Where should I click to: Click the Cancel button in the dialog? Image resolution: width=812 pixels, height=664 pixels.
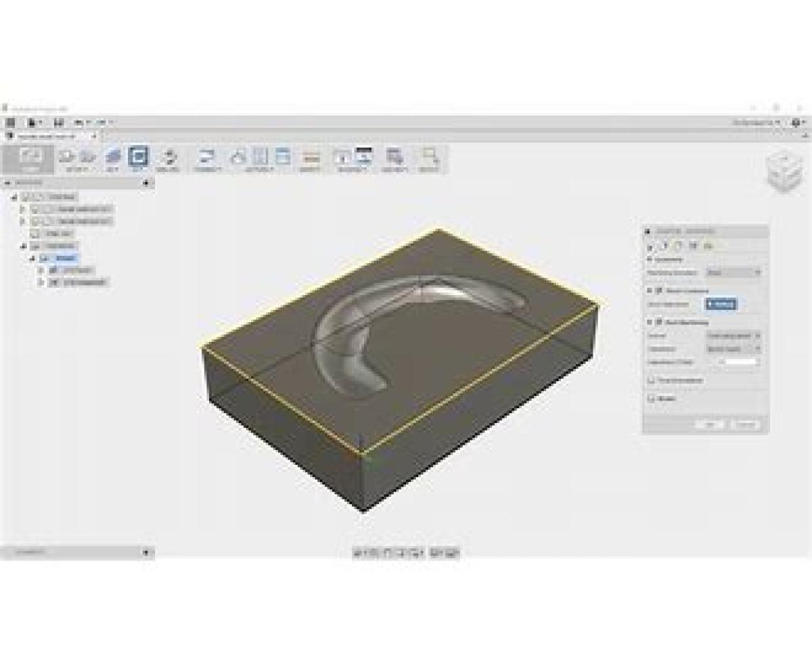pyautogui.click(x=745, y=424)
